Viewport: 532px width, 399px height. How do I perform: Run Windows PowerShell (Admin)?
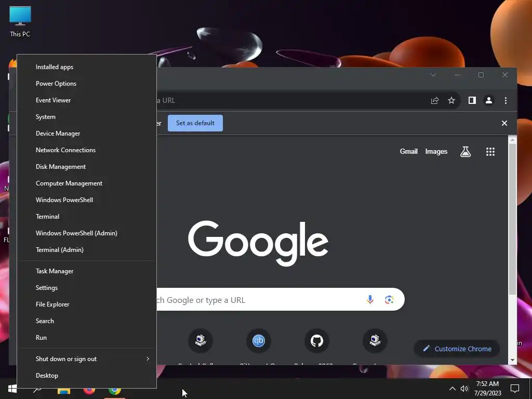(x=87, y=233)
